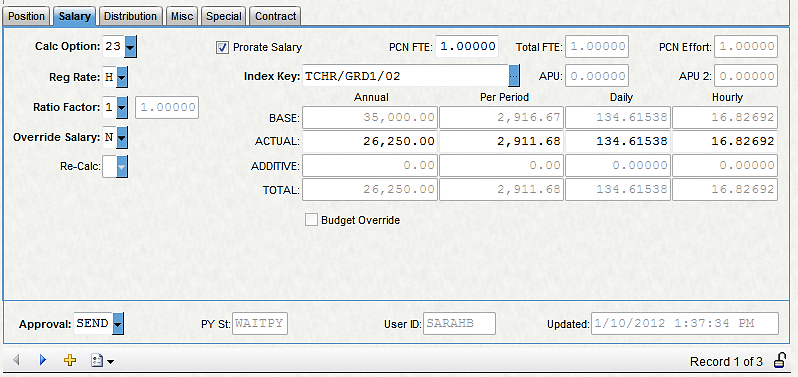
Task: Click the ADDITIVE Hourly field
Action: pyautogui.click(x=725, y=165)
